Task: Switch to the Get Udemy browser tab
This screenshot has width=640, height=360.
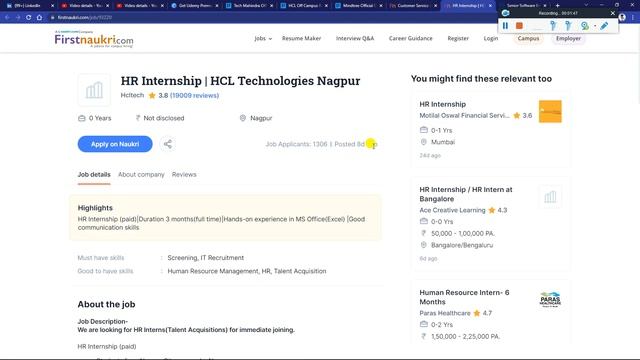Action: click(x=194, y=6)
